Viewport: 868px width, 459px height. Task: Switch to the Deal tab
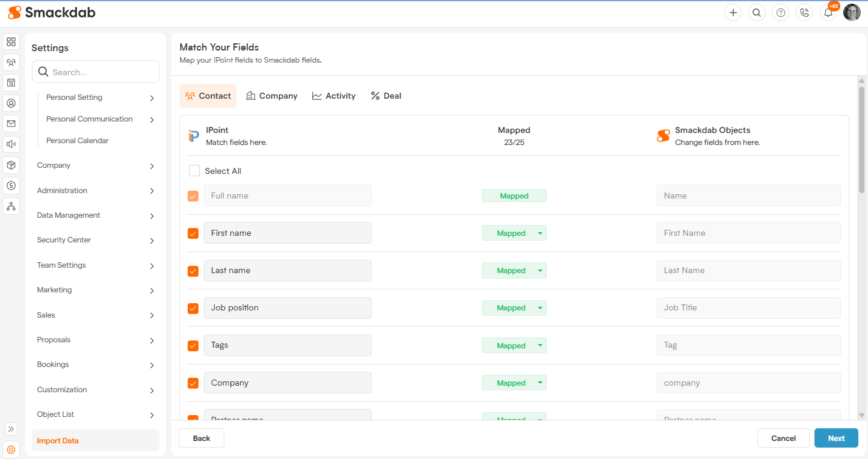(x=386, y=96)
